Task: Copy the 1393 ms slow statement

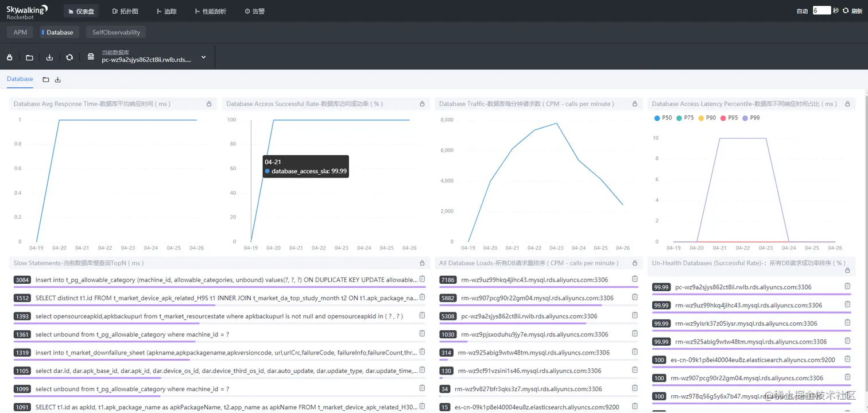Action: (x=422, y=315)
